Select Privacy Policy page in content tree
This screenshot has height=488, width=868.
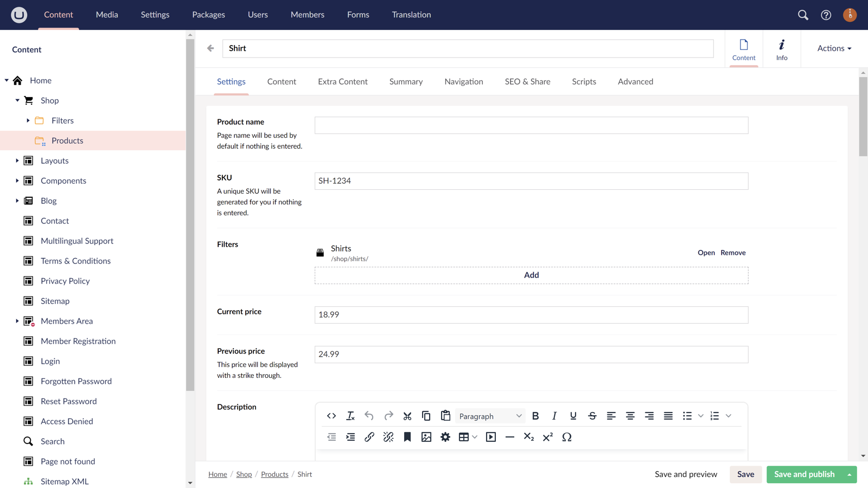coord(65,281)
